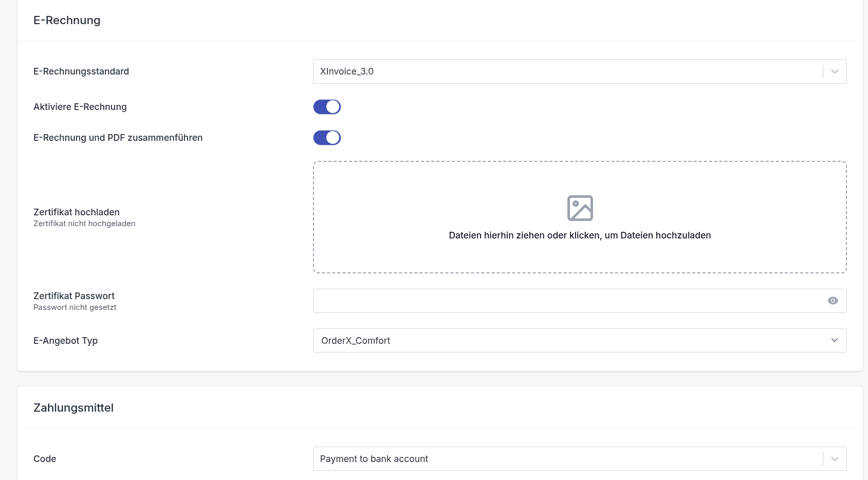This screenshot has height=480, width=868.
Task: Click the 'Code' label in Zahlungsmittel
Action: pyautogui.click(x=45, y=459)
